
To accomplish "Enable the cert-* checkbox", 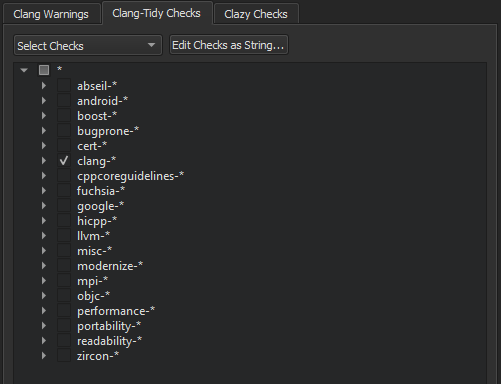I will (64, 146).
